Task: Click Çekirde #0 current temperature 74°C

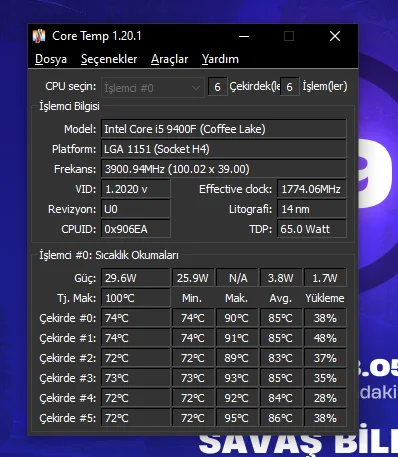Action: pyautogui.click(x=136, y=318)
